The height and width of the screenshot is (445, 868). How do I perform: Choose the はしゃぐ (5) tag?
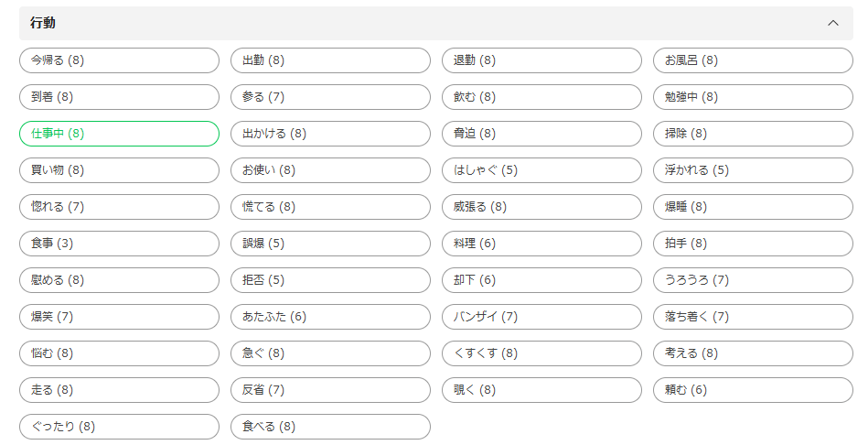(541, 170)
